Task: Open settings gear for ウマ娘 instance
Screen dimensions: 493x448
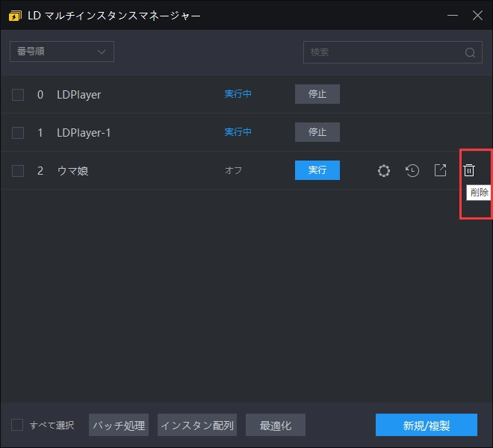Action: pyautogui.click(x=384, y=171)
